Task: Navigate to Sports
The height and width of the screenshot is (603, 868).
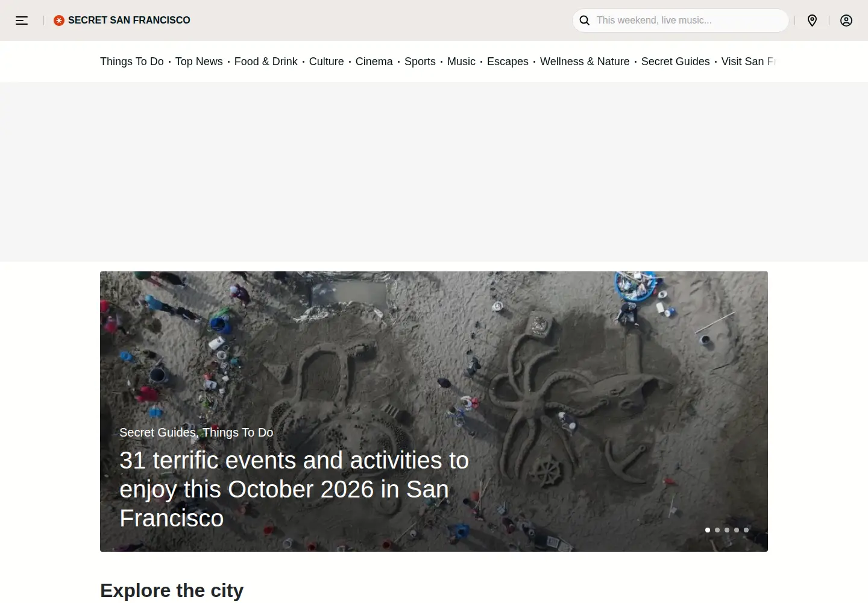Action: coord(420,62)
